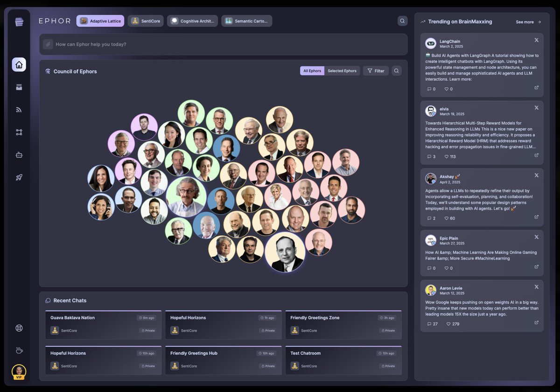Switch to All Ephors view

point(312,71)
